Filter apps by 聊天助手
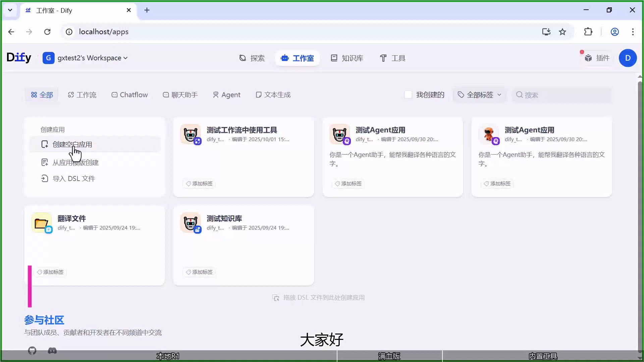 coord(180,95)
